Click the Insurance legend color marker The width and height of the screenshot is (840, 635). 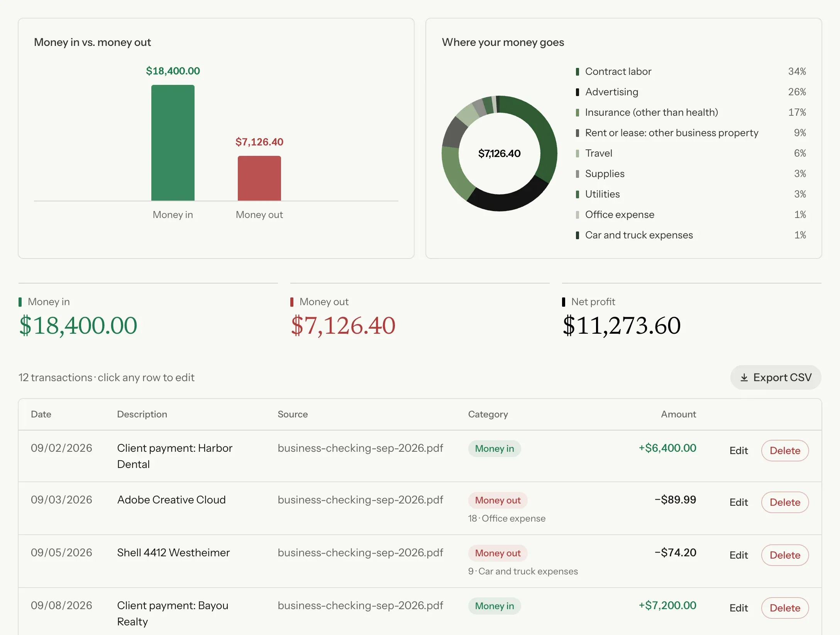pyautogui.click(x=577, y=113)
